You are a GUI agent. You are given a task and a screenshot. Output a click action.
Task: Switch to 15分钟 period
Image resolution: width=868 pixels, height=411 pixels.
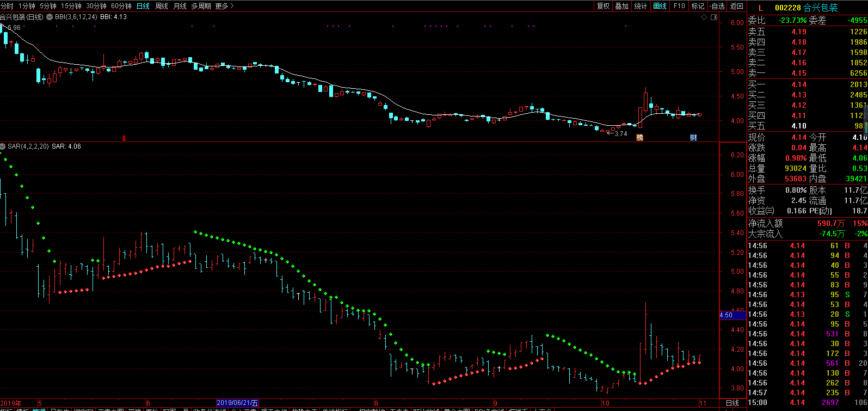71,6
